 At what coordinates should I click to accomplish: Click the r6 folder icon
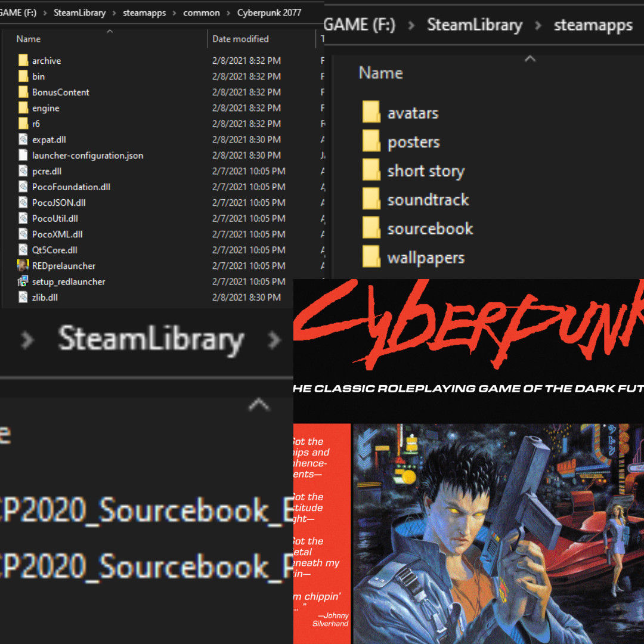[x=23, y=123]
